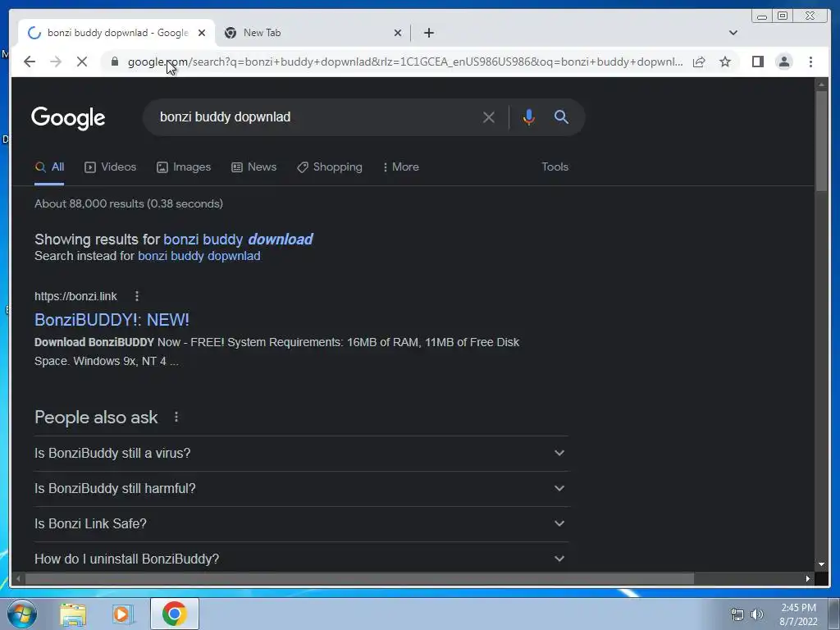Click the horizontal scroll right arrow
The width and height of the screenshot is (840, 630).
tap(808, 578)
